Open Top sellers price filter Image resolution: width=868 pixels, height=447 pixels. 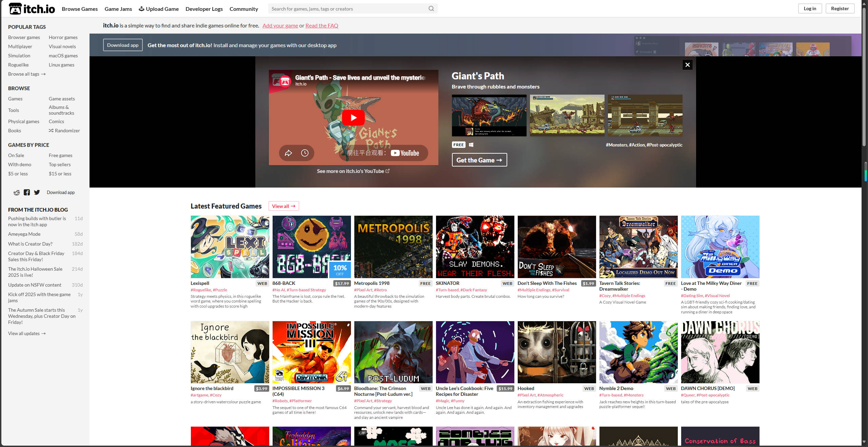coord(60,164)
